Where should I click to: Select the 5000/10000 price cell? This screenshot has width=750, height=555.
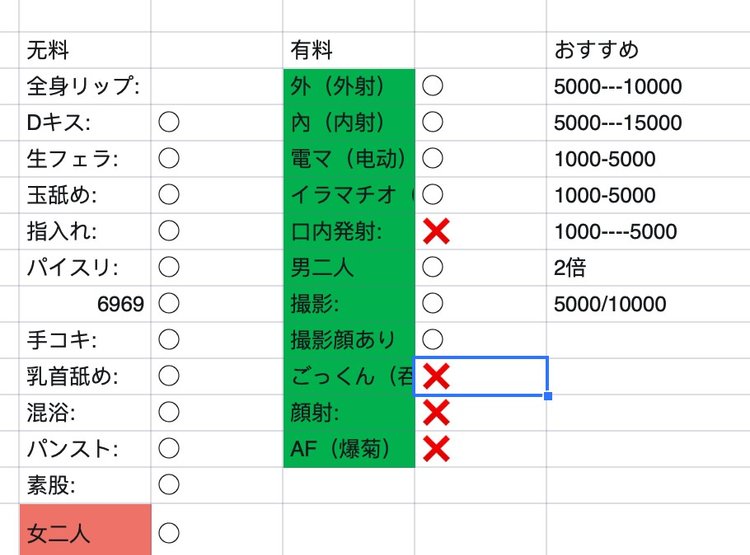tap(646, 304)
